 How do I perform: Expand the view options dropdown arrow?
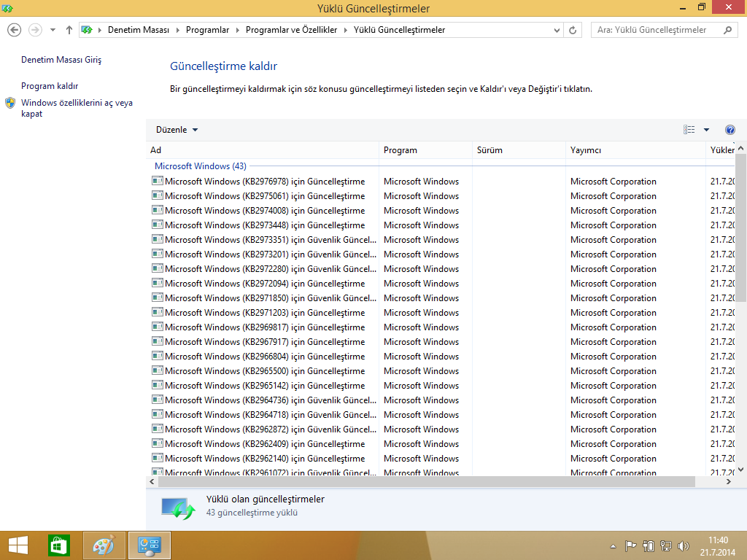[x=706, y=130]
